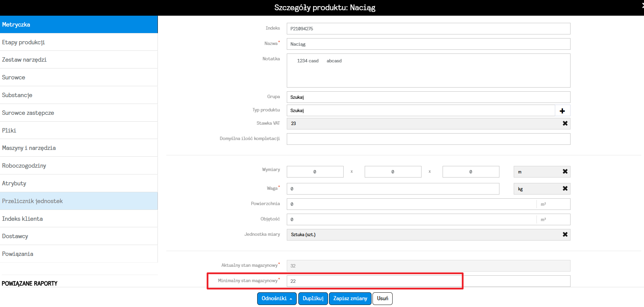Screen dimensions: 644x307
Task: Switch to Atrybuty tab
Action: 79,183
